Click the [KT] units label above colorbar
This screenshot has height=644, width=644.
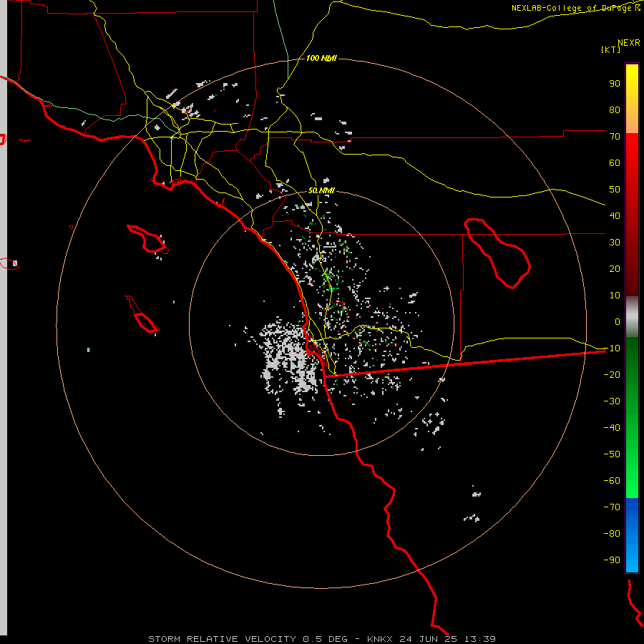[x=611, y=49]
